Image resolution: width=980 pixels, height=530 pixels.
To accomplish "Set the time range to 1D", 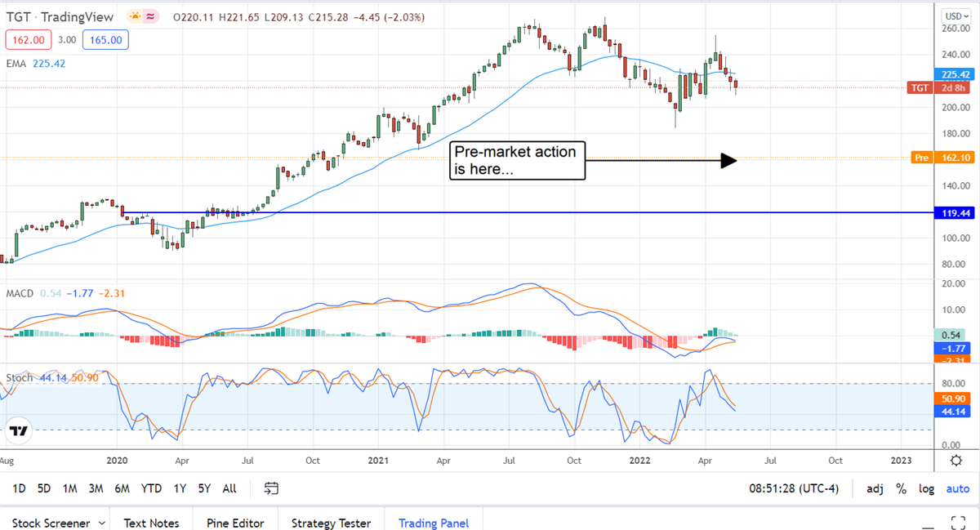I will coord(19,488).
